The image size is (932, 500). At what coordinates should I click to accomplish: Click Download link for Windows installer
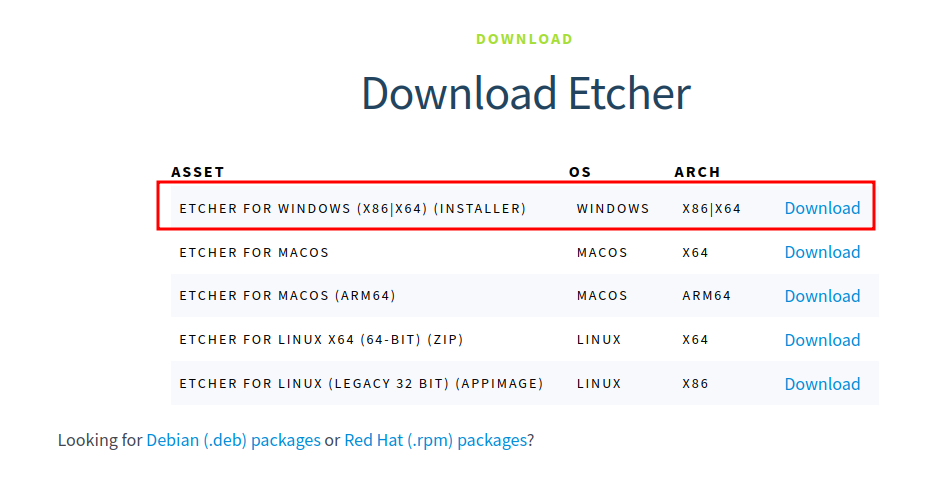[822, 208]
